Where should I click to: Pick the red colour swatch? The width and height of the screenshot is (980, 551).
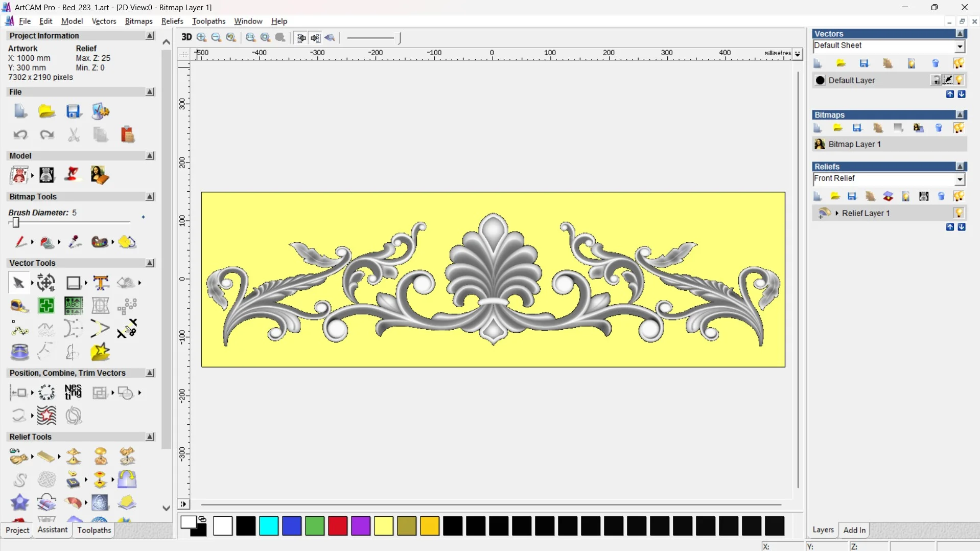[x=338, y=526]
